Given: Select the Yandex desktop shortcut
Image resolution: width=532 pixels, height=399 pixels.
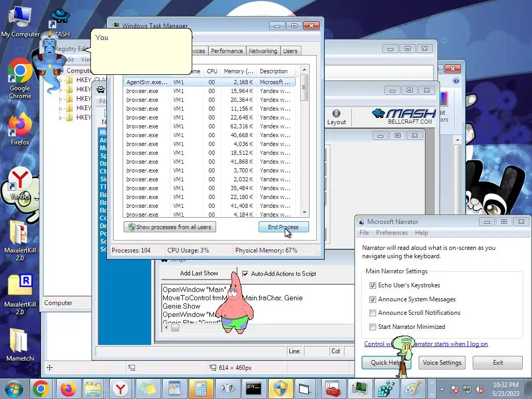Looking at the screenshot, I should pos(20,184).
